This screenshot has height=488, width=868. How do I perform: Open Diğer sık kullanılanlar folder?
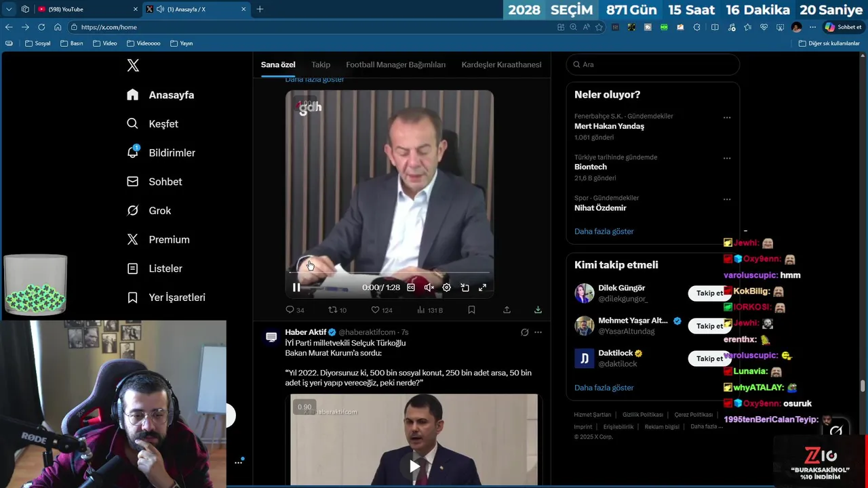tap(829, 43)
